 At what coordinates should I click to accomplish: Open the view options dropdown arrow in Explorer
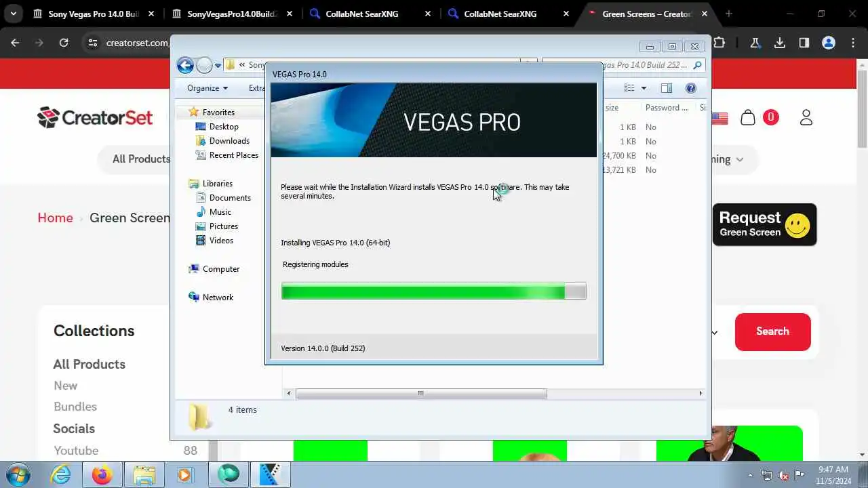pos(644,88)
